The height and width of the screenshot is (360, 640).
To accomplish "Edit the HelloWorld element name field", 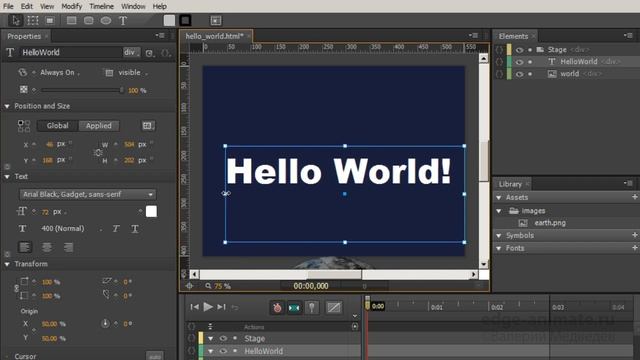I will 71,52.
